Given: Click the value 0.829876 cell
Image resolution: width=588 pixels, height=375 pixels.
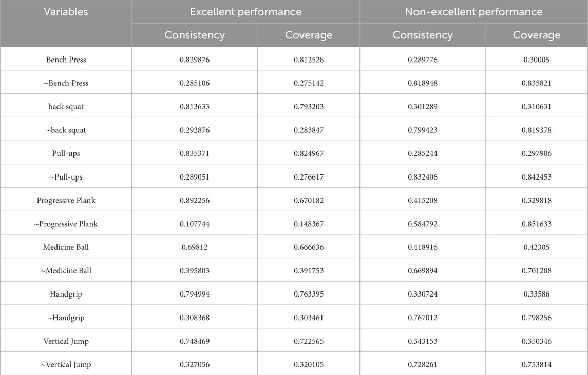Looking at the screenshot, I should coord(195,60).
